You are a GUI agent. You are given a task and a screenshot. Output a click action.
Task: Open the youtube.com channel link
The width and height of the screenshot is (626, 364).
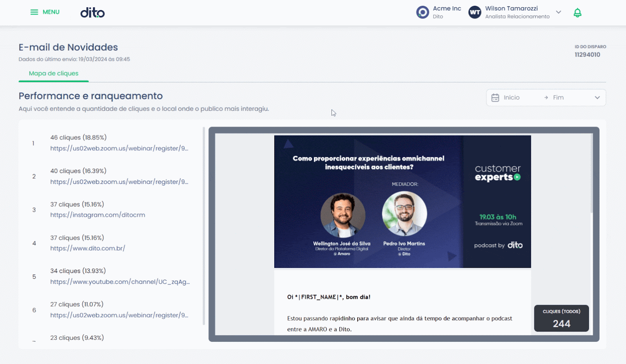[x=120, y=282]
